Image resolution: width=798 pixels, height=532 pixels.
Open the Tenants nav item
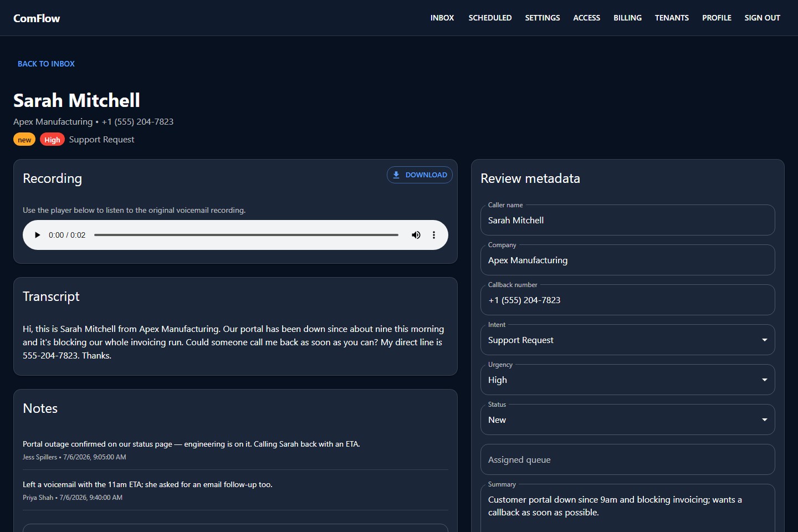coord(672,18)
